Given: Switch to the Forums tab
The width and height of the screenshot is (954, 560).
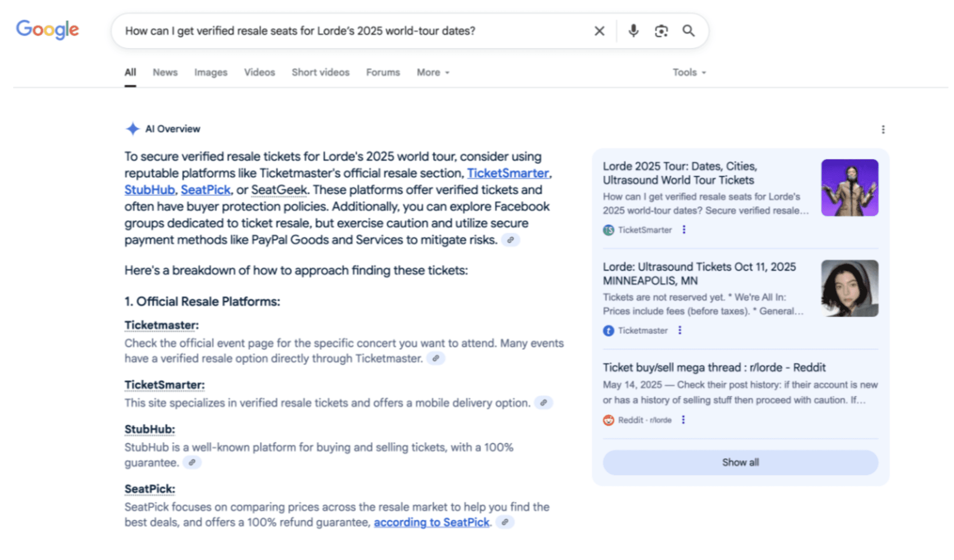Looking at the screenshot, I should 383,72.
